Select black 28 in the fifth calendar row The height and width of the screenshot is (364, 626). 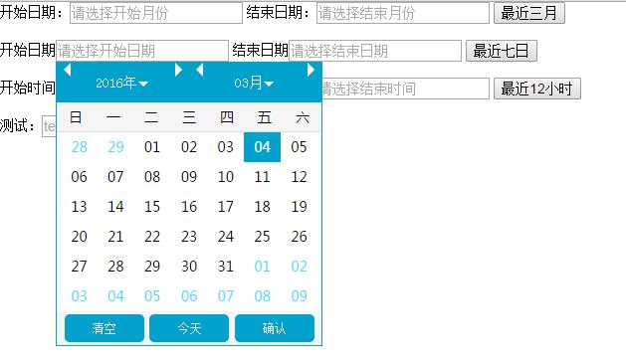[115, 267]
